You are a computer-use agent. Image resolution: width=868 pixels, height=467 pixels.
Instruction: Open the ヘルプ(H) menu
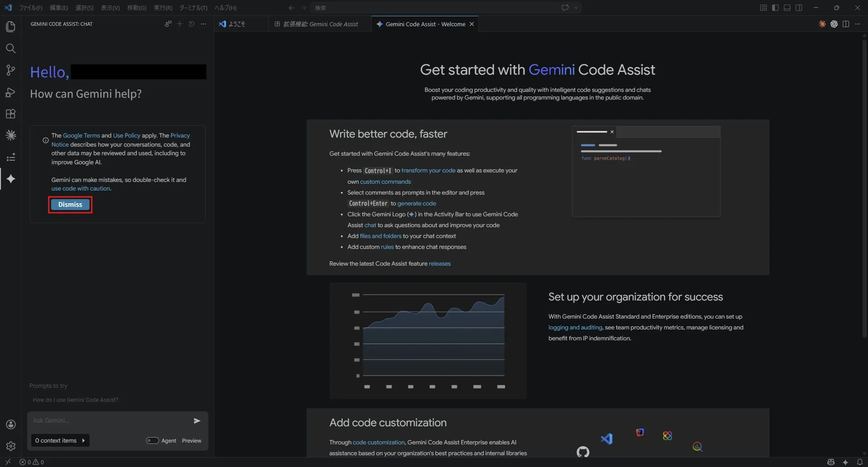pos(225,8)
